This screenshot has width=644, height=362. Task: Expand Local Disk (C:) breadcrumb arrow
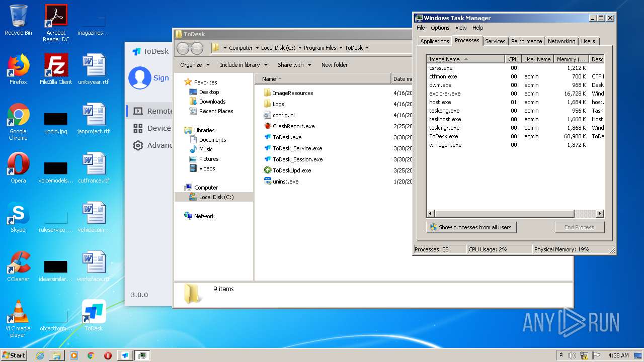[x=300, y=48]
